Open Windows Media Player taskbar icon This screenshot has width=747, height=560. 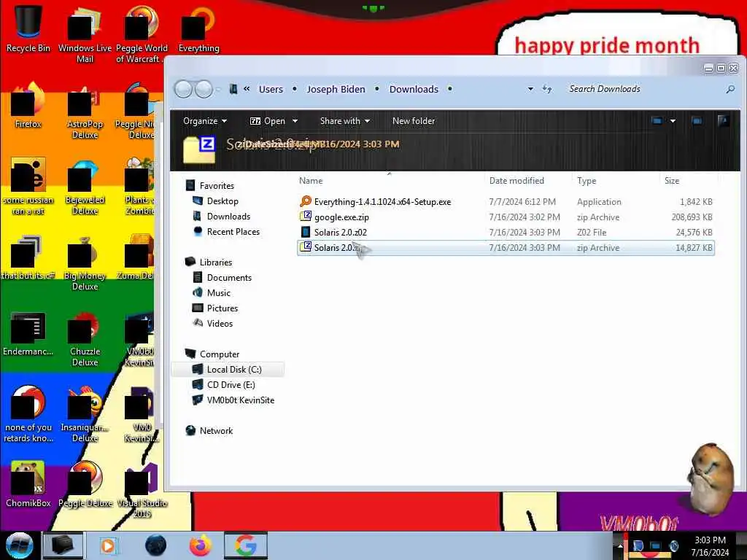pos(108,545)
